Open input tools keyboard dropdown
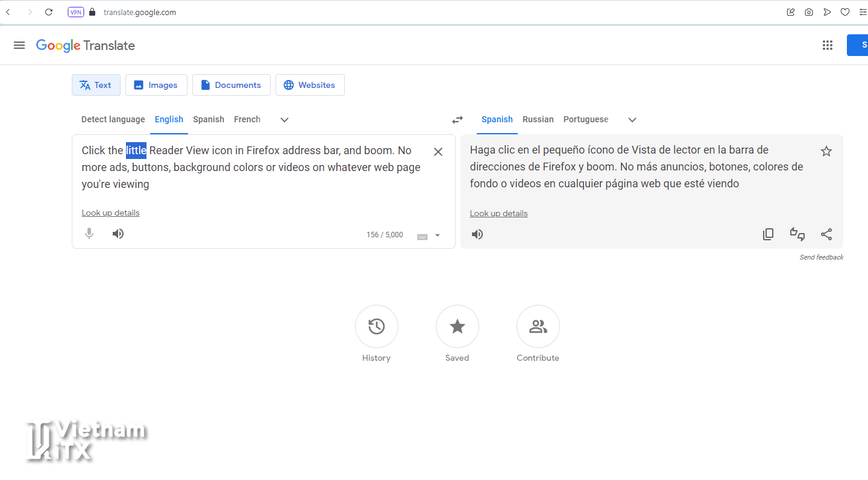This screenshot has height=480, width=868. [438, 235]
